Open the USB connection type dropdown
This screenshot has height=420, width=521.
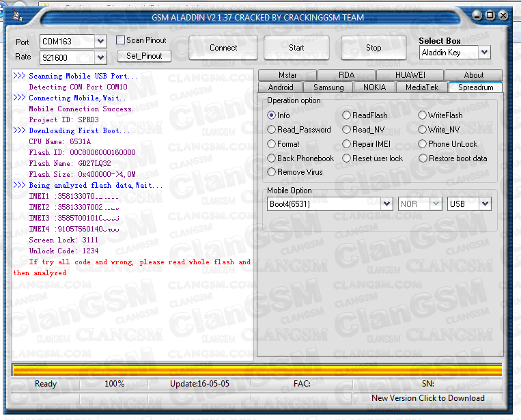pyautogui.click(x=485, y=204)
